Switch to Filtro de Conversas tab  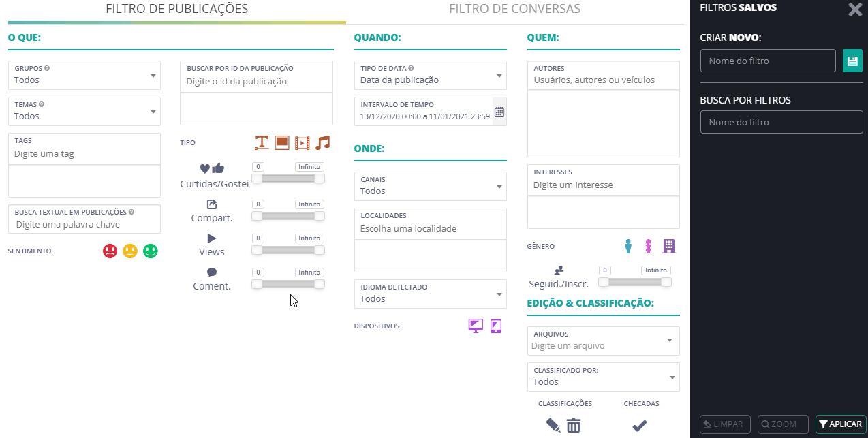(515, 9)
